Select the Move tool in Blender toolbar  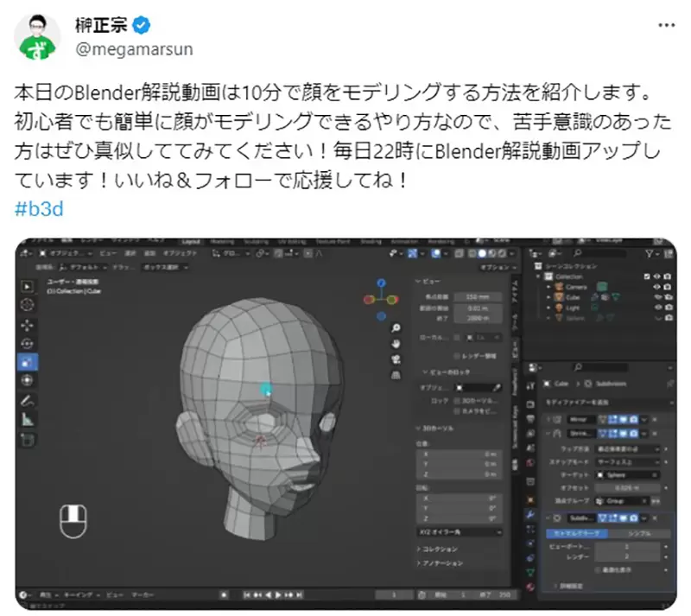(28, 326)
